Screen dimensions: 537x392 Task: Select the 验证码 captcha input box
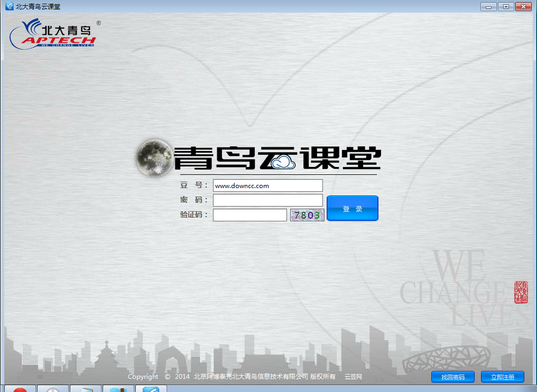click(x=249, y=215)
